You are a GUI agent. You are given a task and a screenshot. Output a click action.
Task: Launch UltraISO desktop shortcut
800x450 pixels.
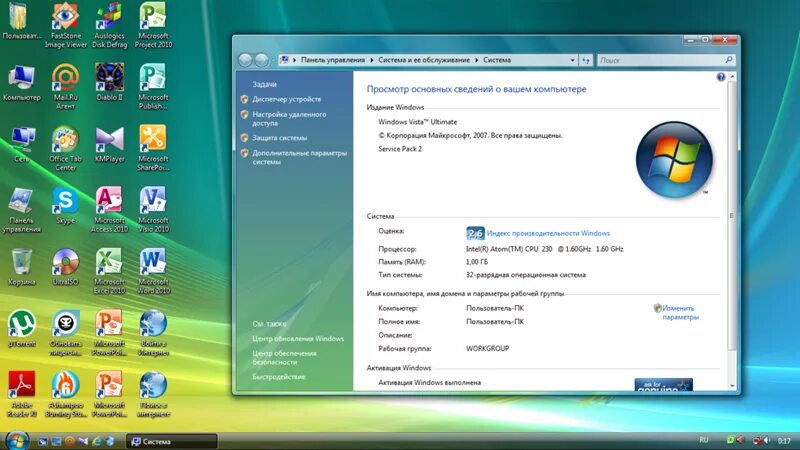click(65, 267)
